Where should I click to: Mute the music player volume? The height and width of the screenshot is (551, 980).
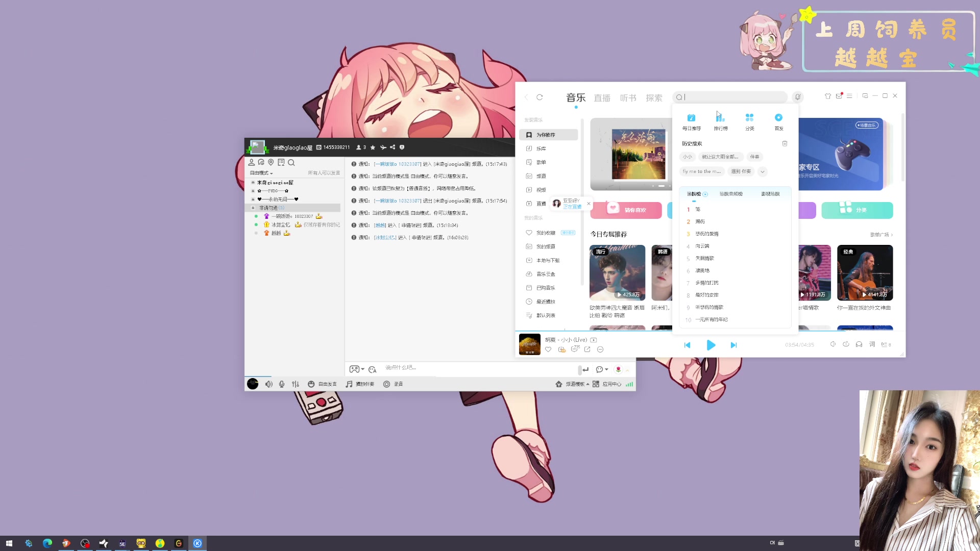click(832, 344)
